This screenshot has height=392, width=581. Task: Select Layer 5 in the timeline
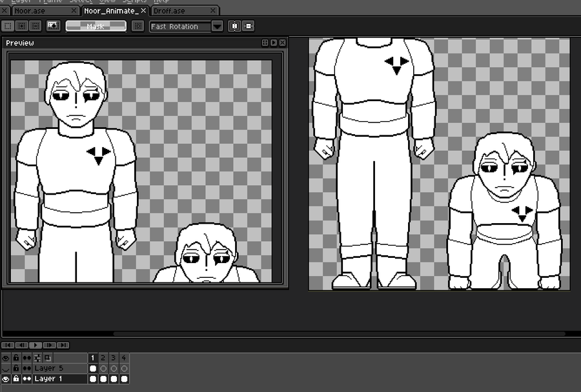59,368
